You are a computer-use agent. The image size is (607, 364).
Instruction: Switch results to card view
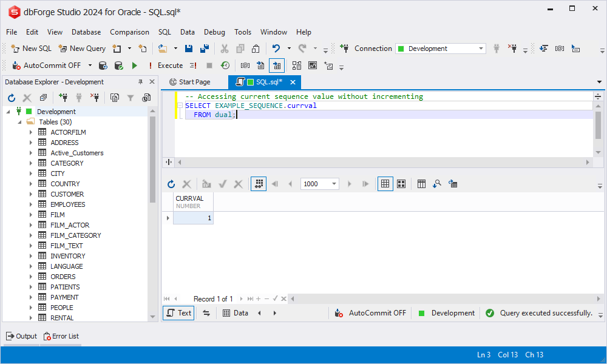[401, 184]
